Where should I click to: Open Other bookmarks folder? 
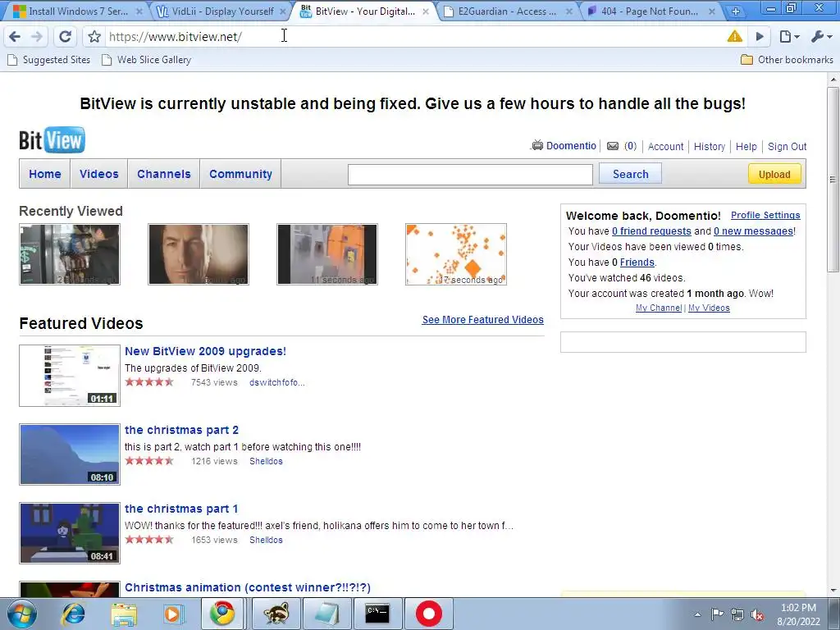tap(787, 60)
